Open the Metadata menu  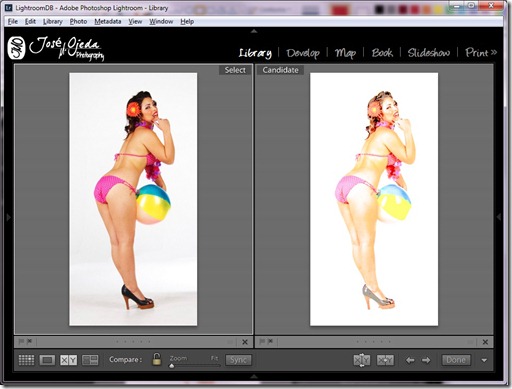[x=108, y=22]
